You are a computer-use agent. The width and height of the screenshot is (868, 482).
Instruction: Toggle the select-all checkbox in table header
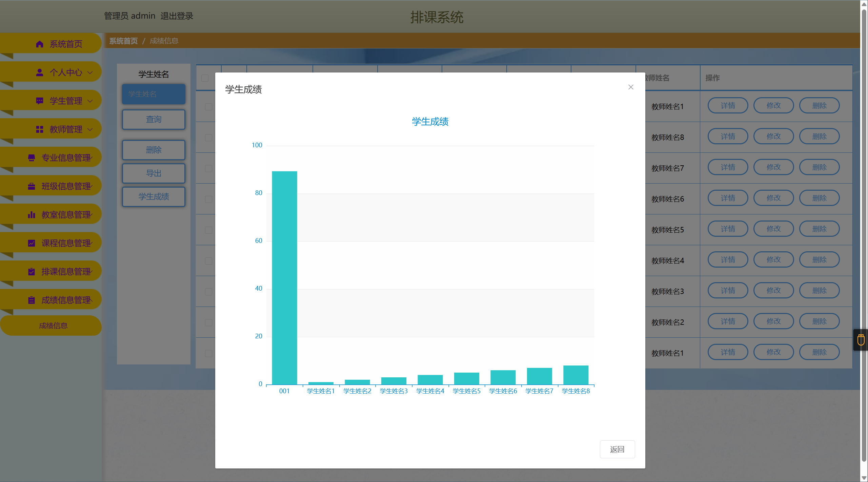[205, 78]
